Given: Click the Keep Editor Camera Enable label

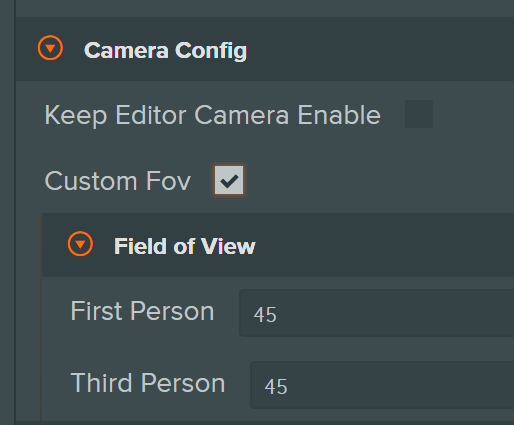Looking at the screenshot, I should [x=212, y=115].
